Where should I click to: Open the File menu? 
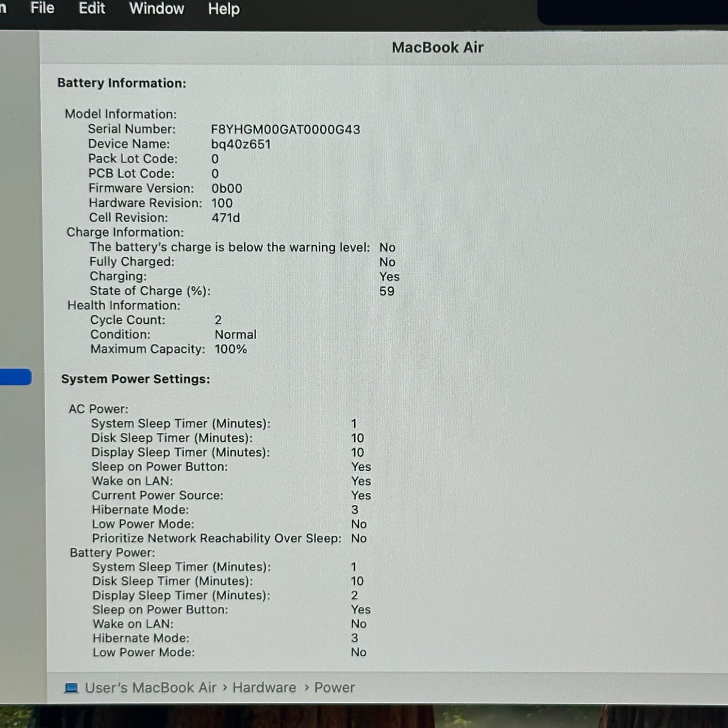42,8
